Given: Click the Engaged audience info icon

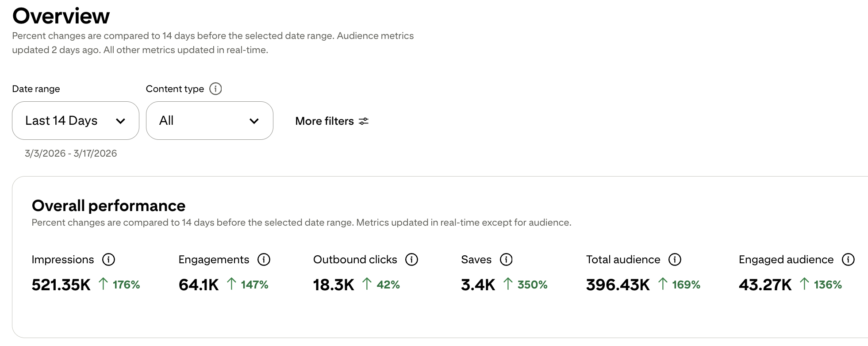Looking at the screenshot, I should point(848,260).
